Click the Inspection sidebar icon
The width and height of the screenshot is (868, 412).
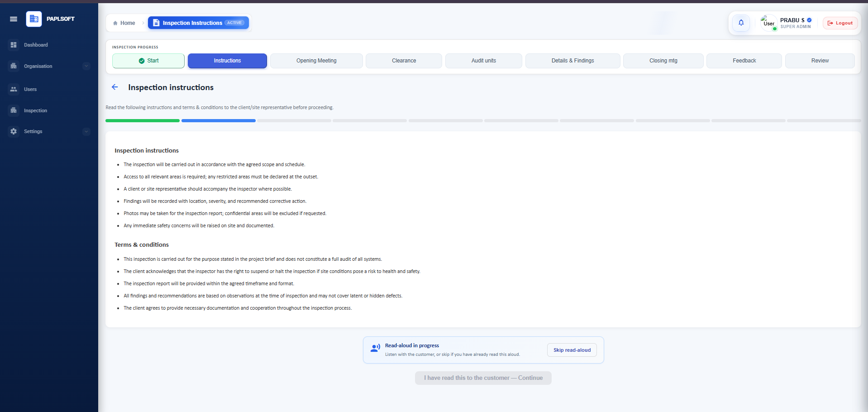pos(14,110)
